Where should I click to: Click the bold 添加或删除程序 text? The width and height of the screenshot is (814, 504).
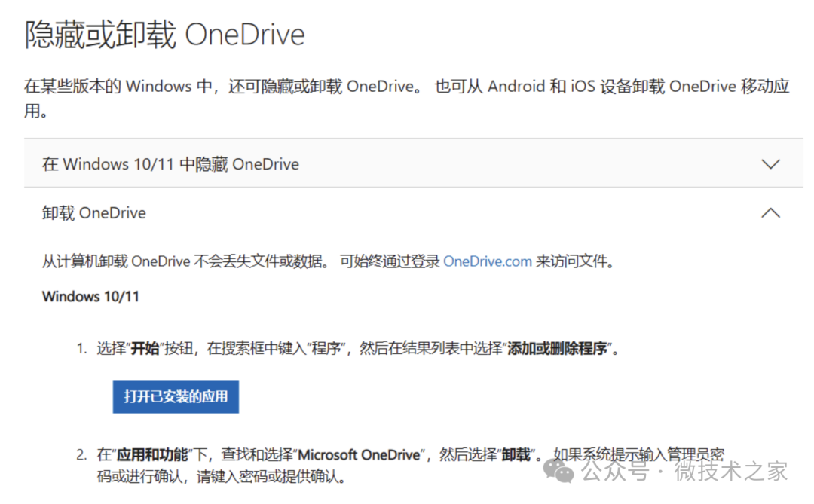click(x=557, y=348)
